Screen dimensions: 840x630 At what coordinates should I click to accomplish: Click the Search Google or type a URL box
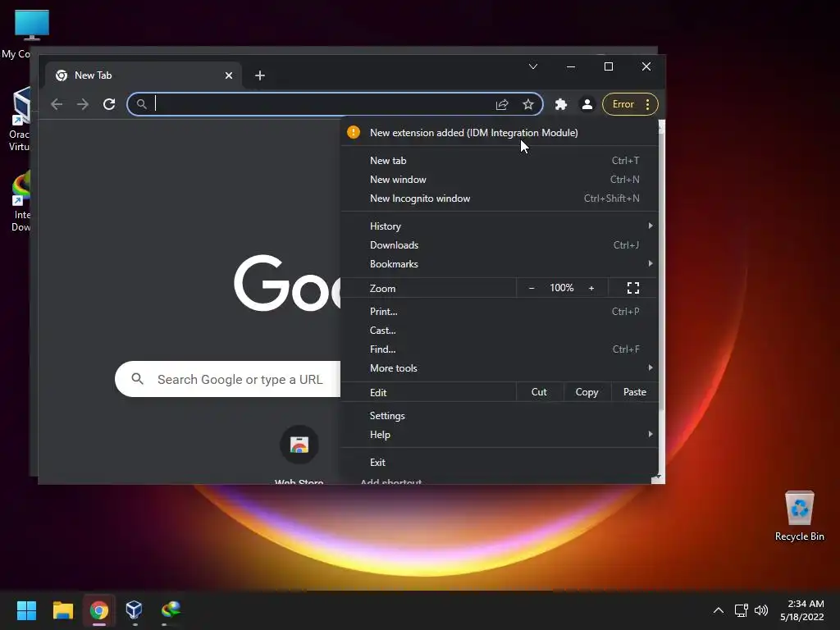tap(228, 379)
